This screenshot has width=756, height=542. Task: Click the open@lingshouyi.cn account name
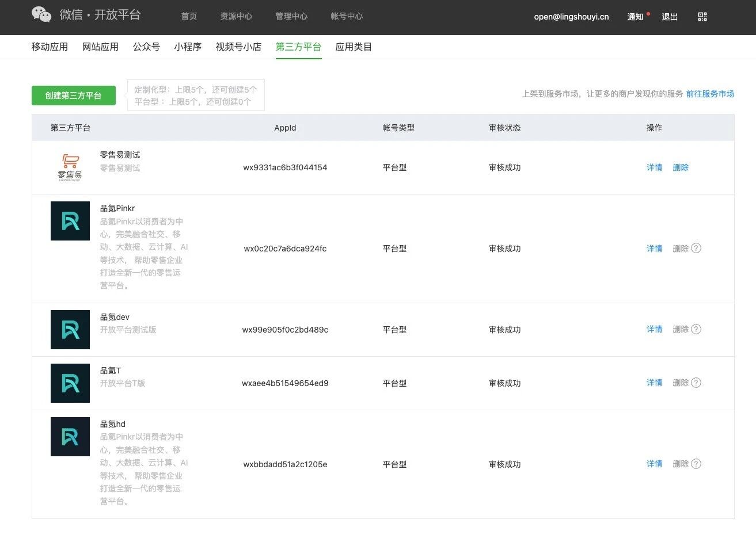click(x=571, y=17)
